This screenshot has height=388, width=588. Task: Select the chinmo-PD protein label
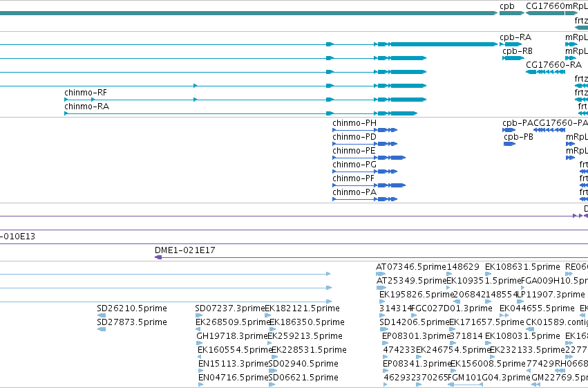click(354, 137)
